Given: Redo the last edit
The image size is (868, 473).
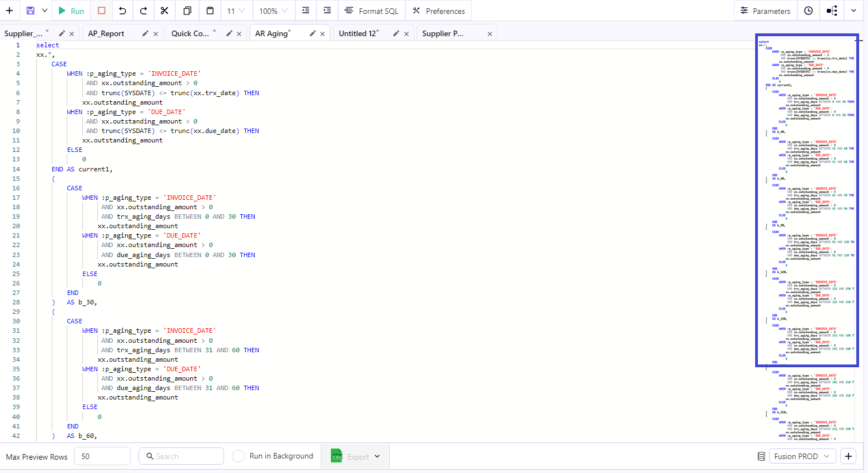Looking at the screenshot, I should click(143, 11).
